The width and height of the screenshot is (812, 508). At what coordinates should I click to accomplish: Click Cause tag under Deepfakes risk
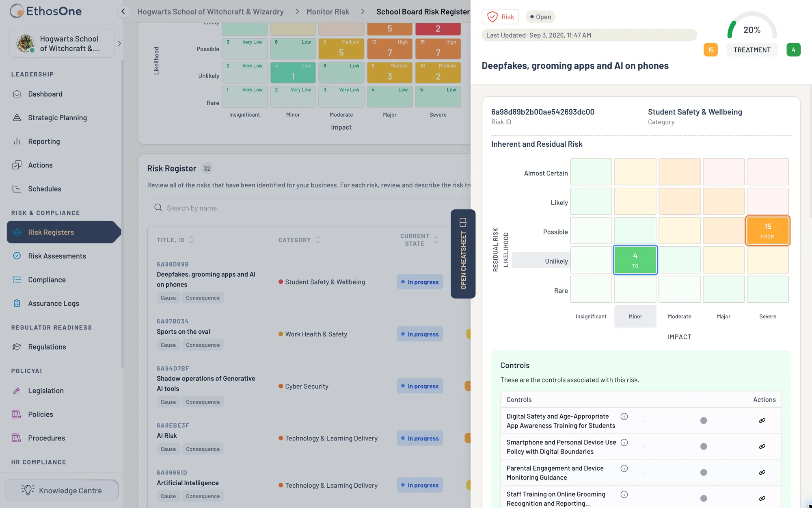click(168, 298)
